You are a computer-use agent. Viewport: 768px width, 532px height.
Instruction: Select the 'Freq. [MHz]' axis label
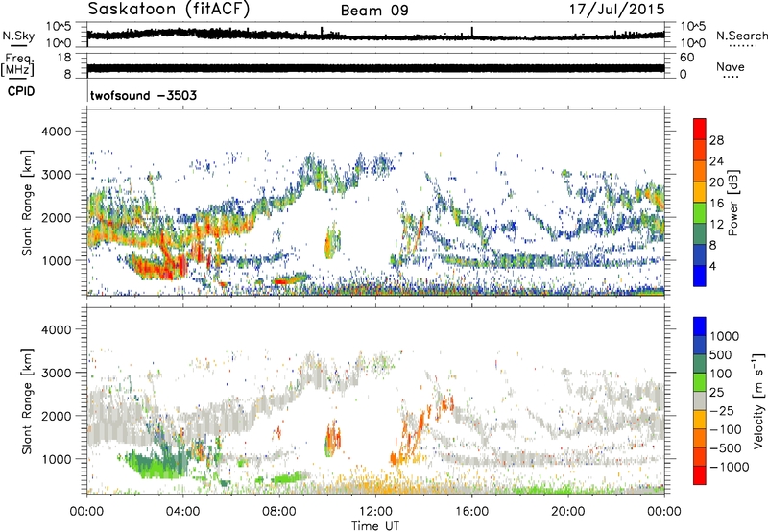point(17,65)
